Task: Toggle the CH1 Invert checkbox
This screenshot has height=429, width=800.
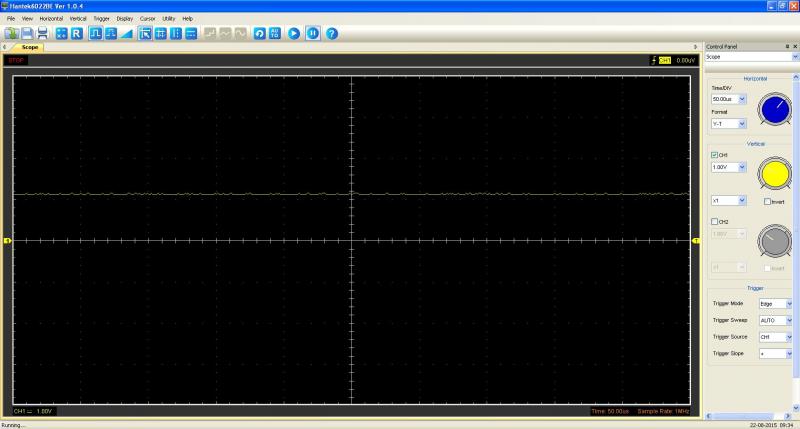Action: (x=767, y=201)
